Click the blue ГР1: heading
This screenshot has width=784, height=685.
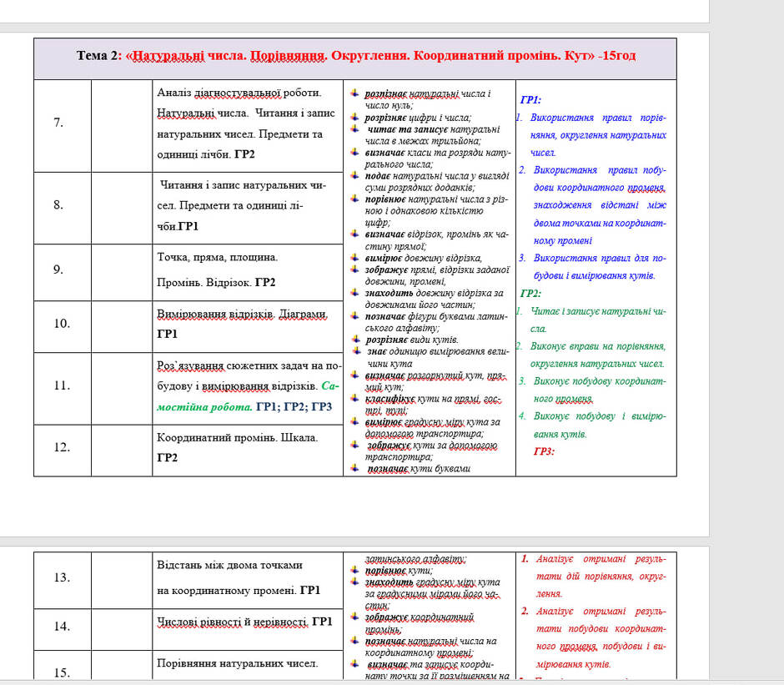click(x=530, y=99)
